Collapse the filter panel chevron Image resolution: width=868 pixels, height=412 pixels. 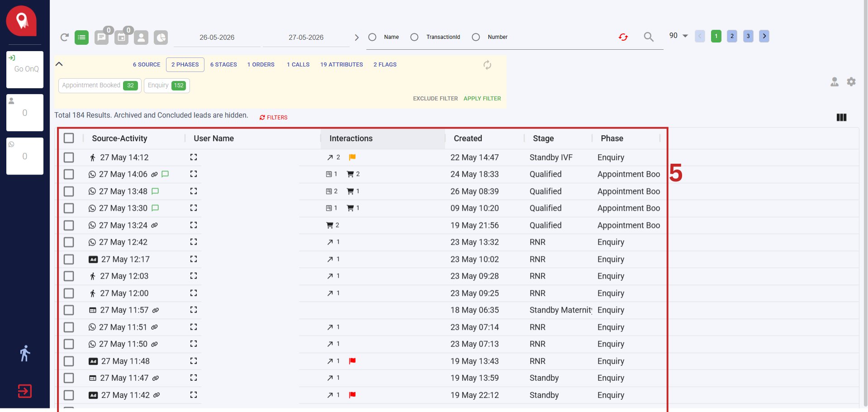(x=59, y=64)
